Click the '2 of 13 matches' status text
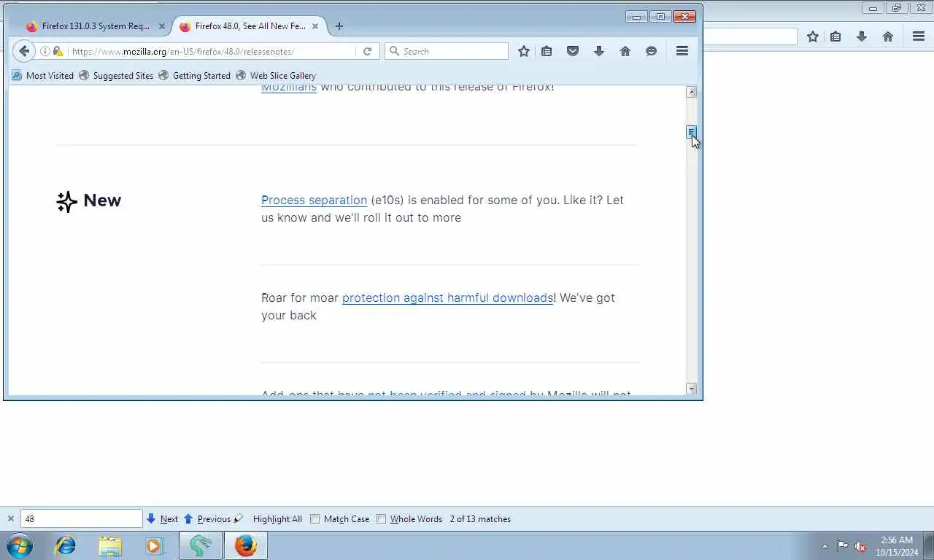 click(480, 519)
